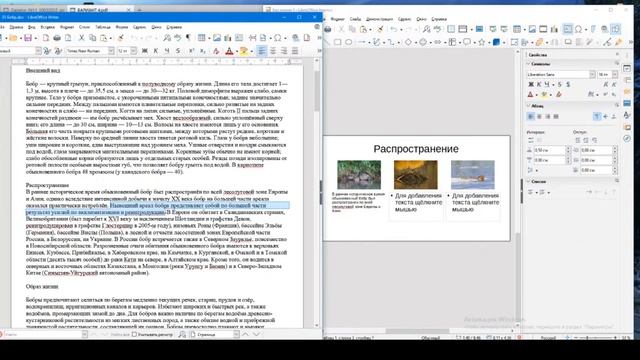Run spelling check in Writer toolbar

click(178, 38)
